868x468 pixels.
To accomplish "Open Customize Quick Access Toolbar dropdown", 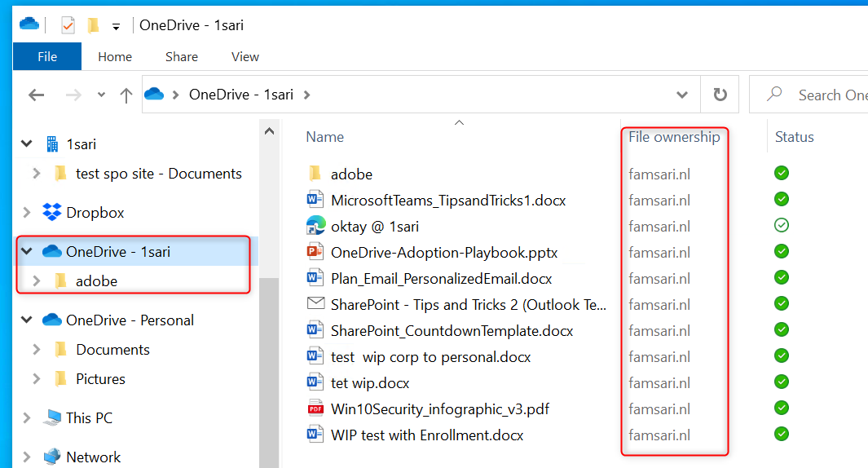I will pyautogui.click(x=116, y=26).
